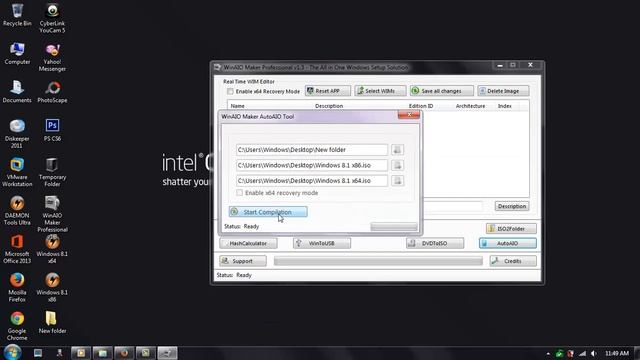Edit the New folder path field
This screenshot has width=640, height=360.
click(312, 150)
